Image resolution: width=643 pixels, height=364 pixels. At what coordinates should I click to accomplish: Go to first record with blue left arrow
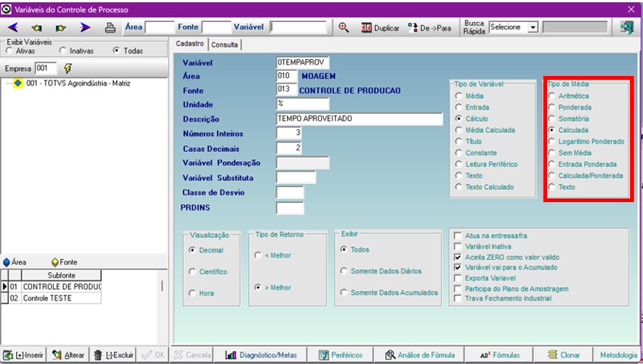[13, 27]
